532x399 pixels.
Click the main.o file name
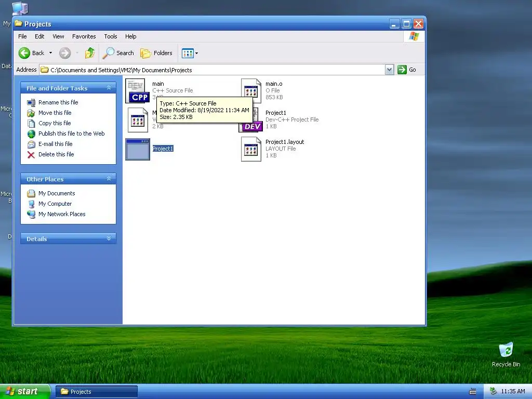[274, 84]
